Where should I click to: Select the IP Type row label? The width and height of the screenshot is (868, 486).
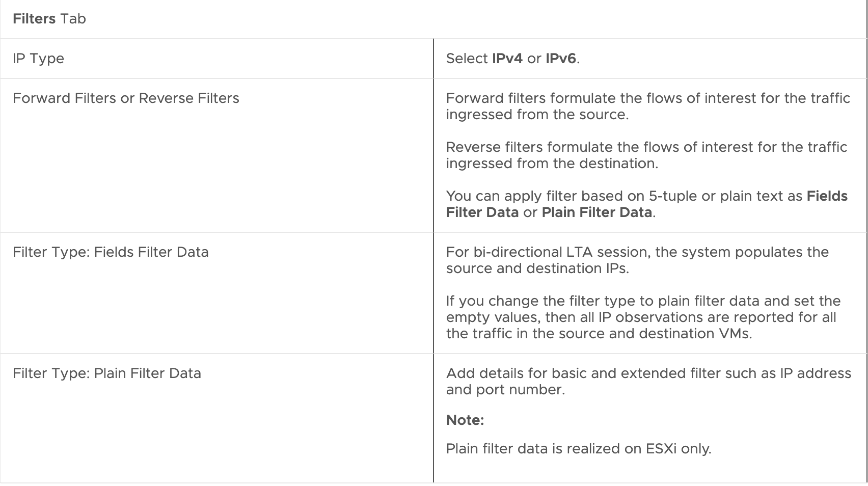click(x=38, y=59)
